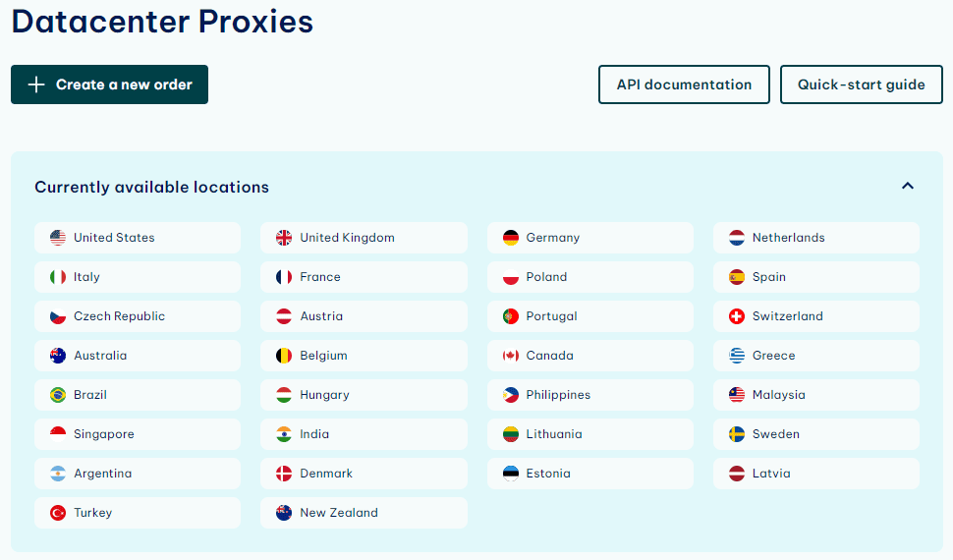Click the Turkey flag icon
Viewport: 953px width, 560px height.
58,513
